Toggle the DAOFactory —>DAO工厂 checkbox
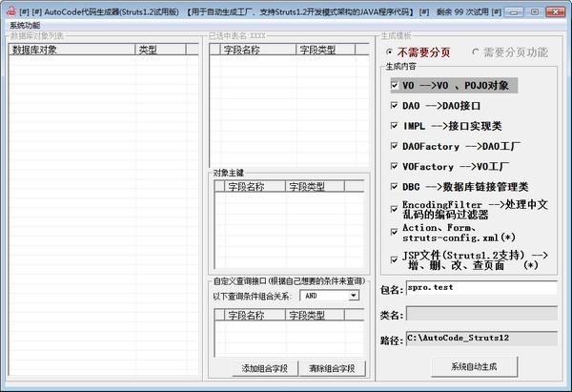 (394, 146)
